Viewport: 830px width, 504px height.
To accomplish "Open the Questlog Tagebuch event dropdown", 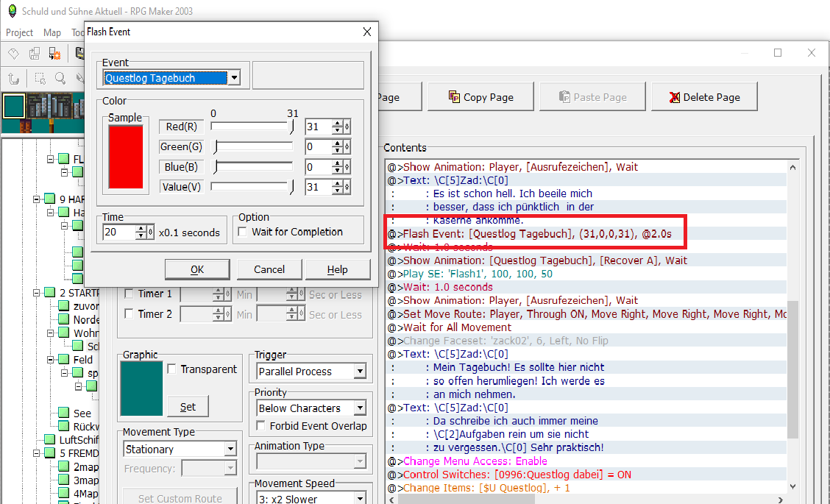I will pyautogui.click(x=234, y=78).
